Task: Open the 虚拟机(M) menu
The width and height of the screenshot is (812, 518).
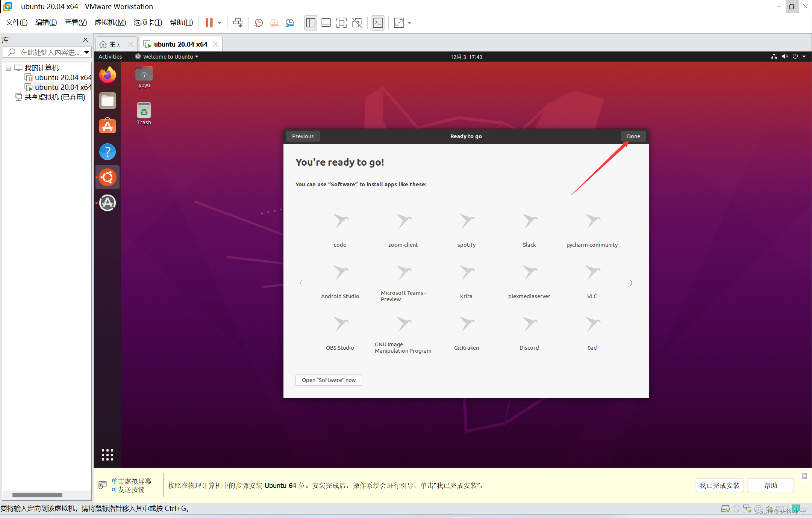Action: click(110, 23)
